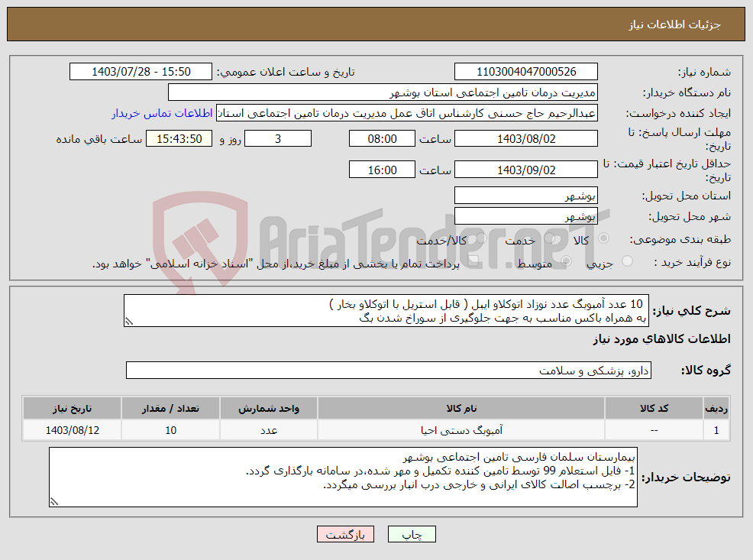This screenshot has width=753, height=560.
Task: Click resize handle of buyer notes textarea
Action: [53, 502]
